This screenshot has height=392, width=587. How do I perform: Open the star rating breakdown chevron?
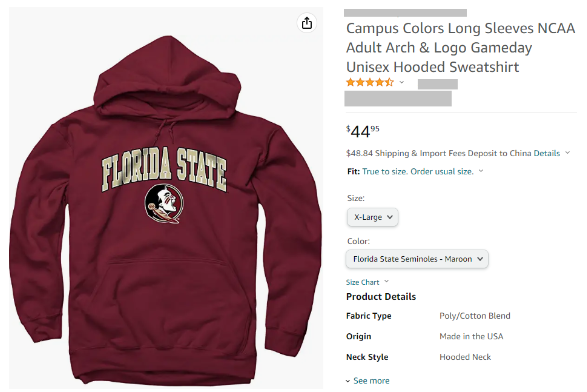point(401,82)
